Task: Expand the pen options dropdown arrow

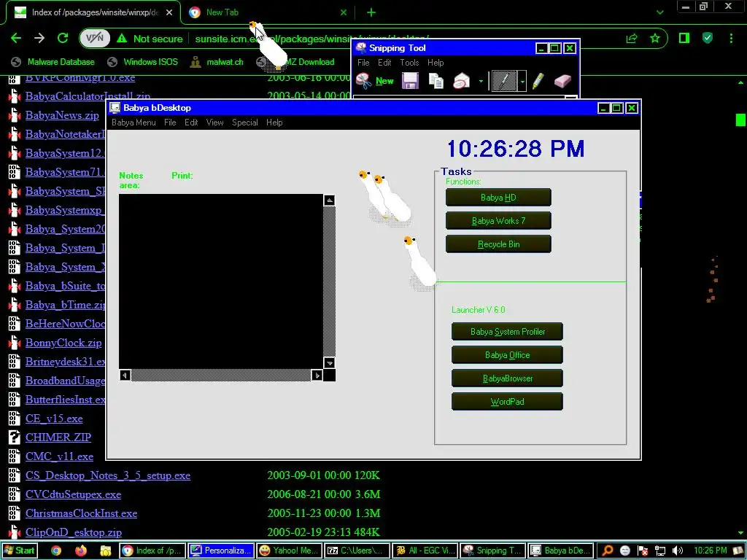Action: pyautogui.click(x=522, y=82)
